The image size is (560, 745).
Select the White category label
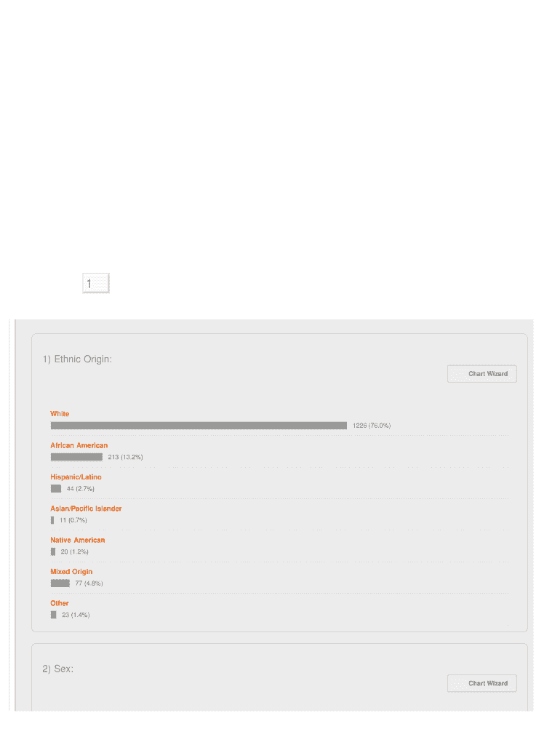[x=60, y=414]
